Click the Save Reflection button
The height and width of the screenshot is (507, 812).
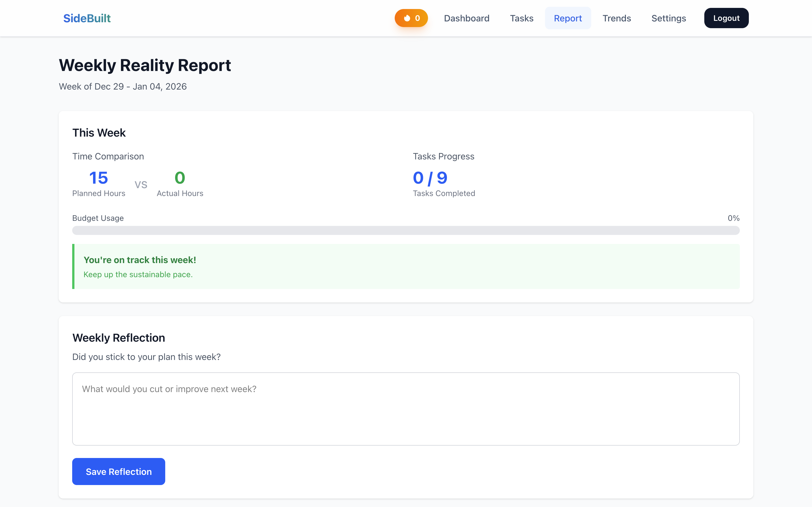click(118, 472)
